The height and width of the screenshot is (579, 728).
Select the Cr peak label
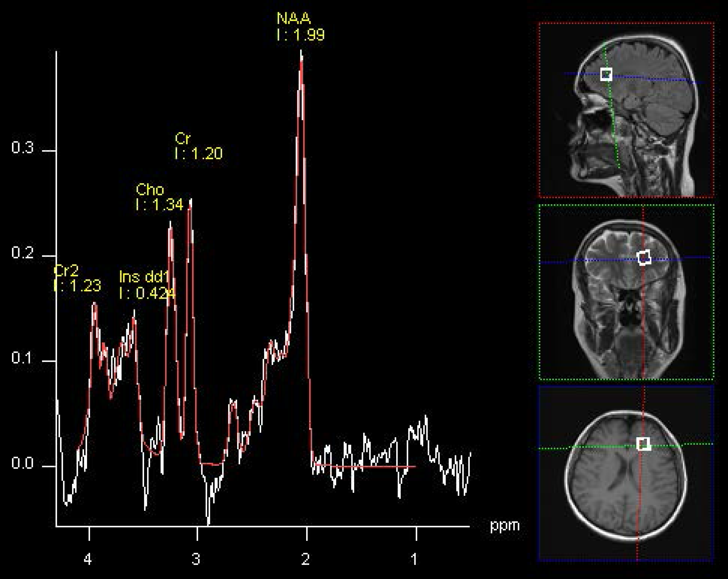183,138
